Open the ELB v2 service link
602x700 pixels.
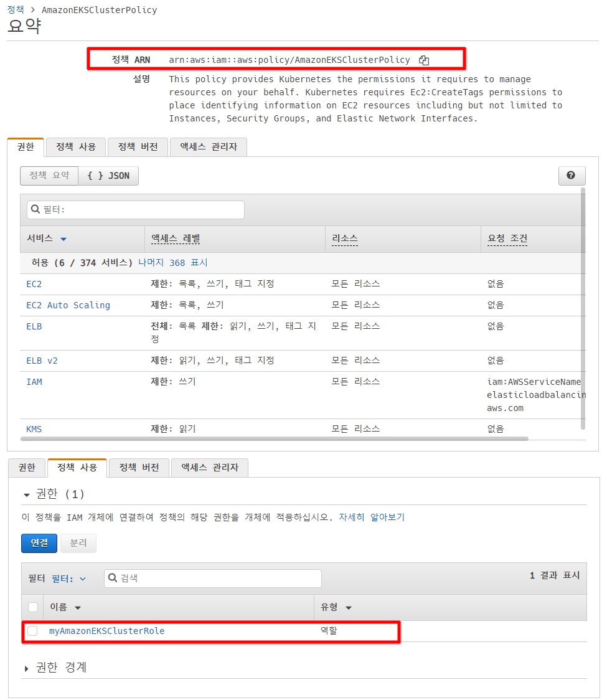tap(42, 361)
